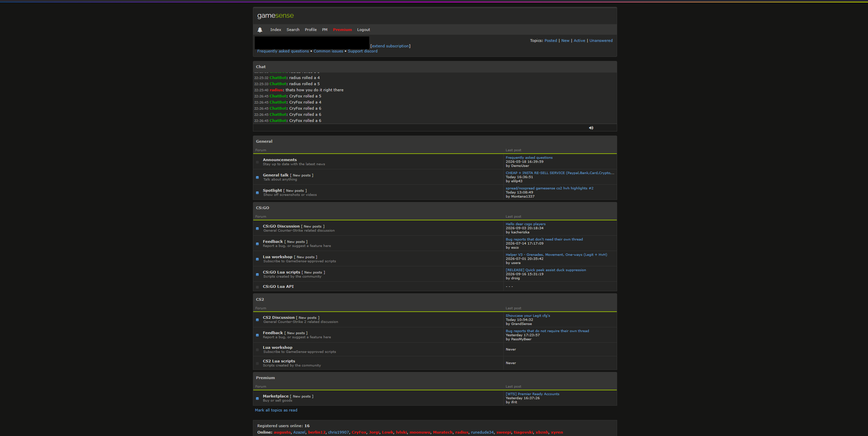
Task: Open PM private messages
Action: (x=325, y=30)
